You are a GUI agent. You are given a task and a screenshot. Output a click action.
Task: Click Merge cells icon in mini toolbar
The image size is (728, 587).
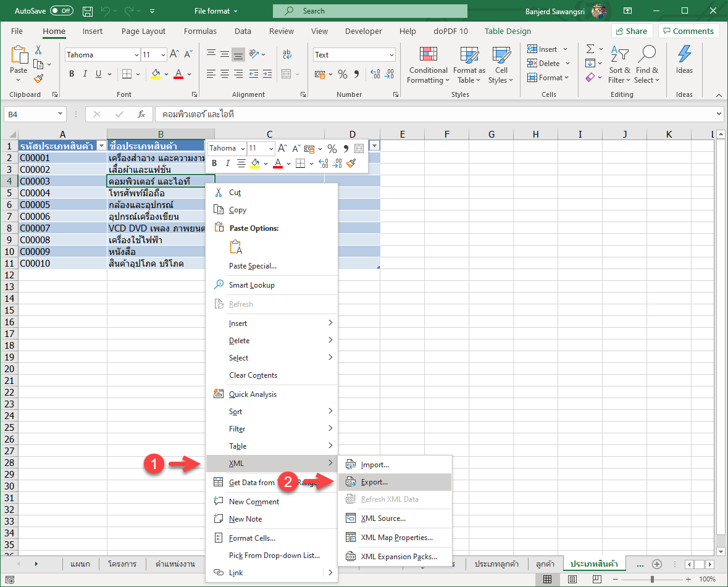(359, 149)
